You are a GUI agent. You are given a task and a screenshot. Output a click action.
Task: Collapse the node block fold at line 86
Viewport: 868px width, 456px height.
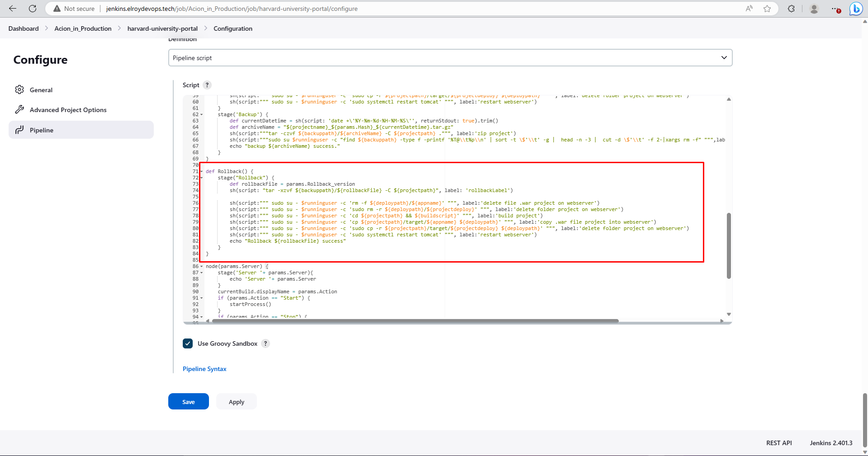point(202,267)
